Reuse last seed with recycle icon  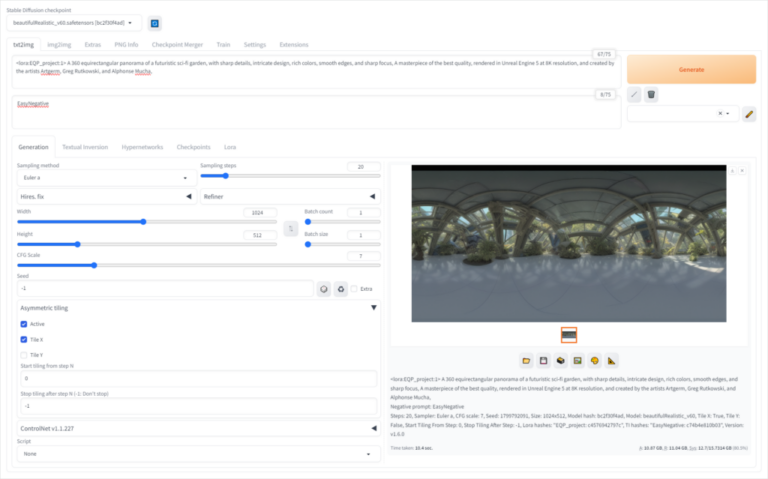(x=341, y=289)
